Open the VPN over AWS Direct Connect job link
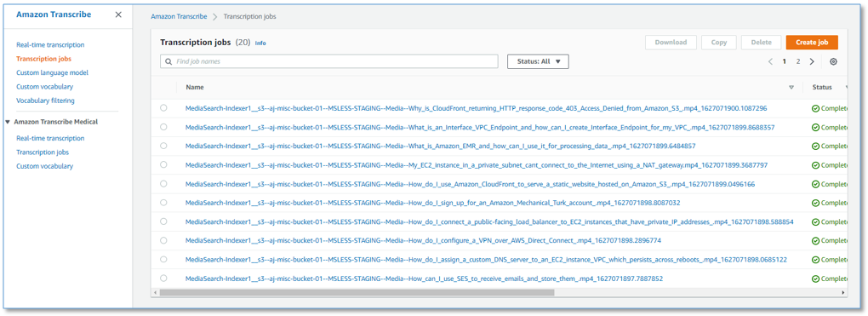Image resolution: width=868 pixels, height=316 pixels. pyautogui.click(x=424, y=240)
